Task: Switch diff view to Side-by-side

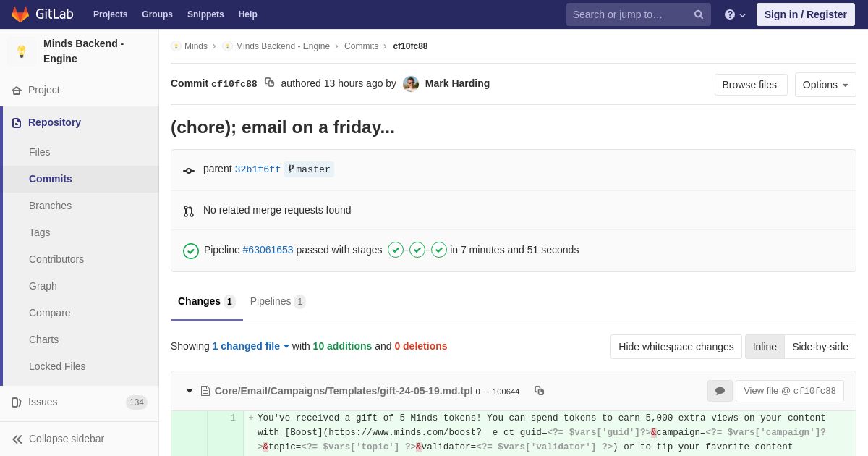Action: pyautogui.click(x=820, y=347)
